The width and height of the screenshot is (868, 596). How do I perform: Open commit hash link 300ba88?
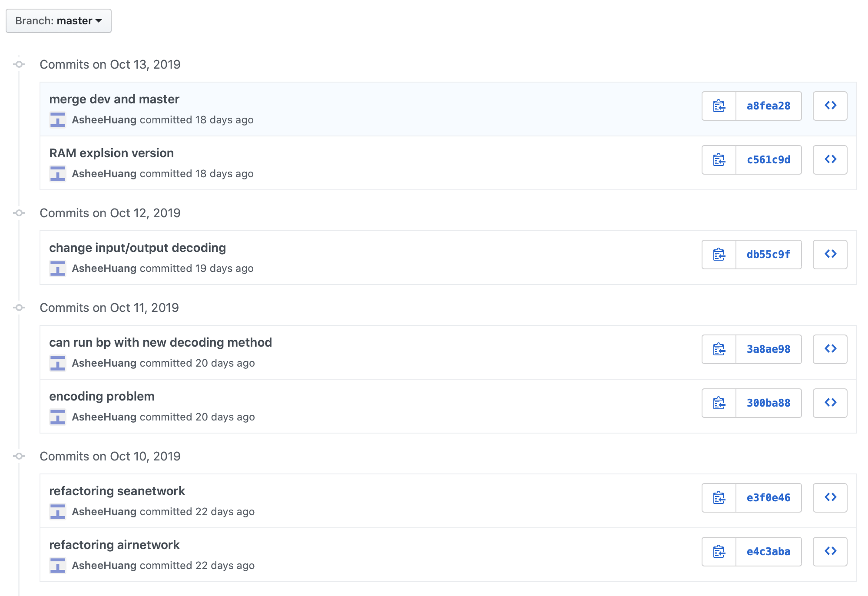(769, 403)
